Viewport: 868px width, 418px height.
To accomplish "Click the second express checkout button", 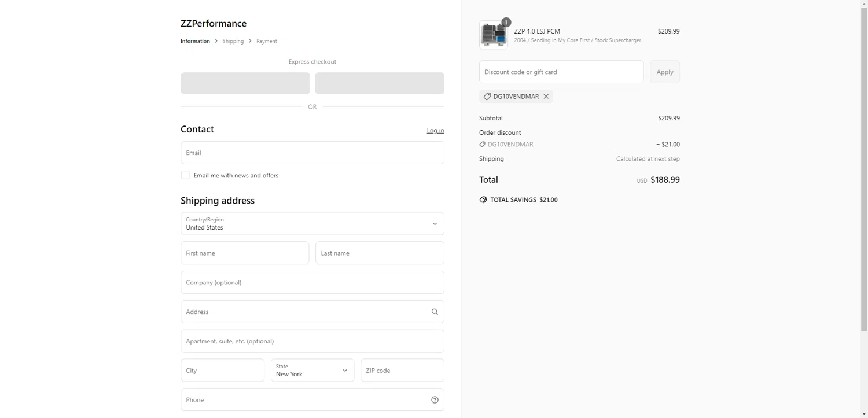I will coord(380,83).
